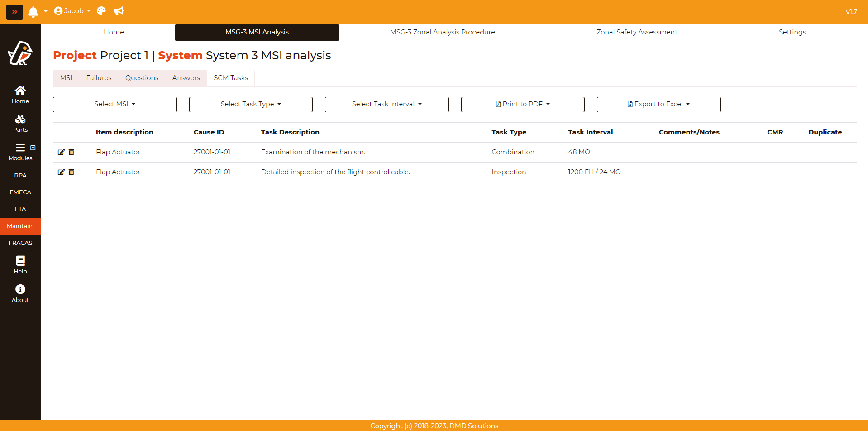
Task: Delete the Detailed inspection flight control cable task
Action: [x=72, y=172]
